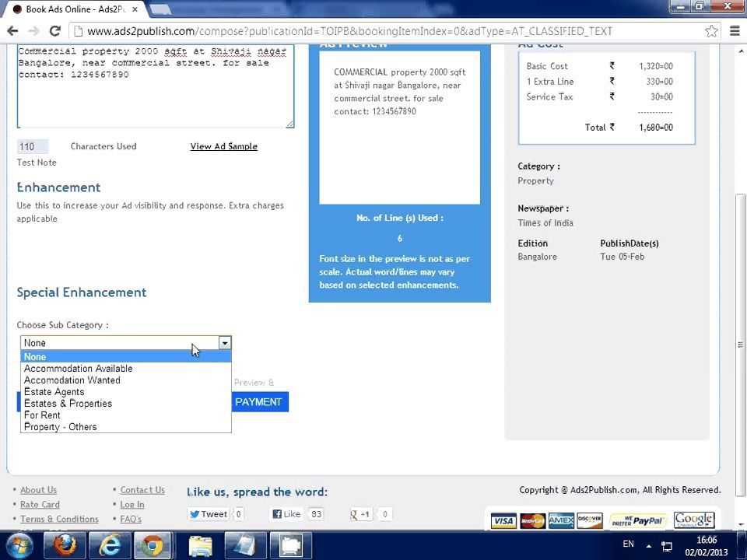The image size is (747, 560).
Task: Select Accommodation Available option
Action: point(78,369)
